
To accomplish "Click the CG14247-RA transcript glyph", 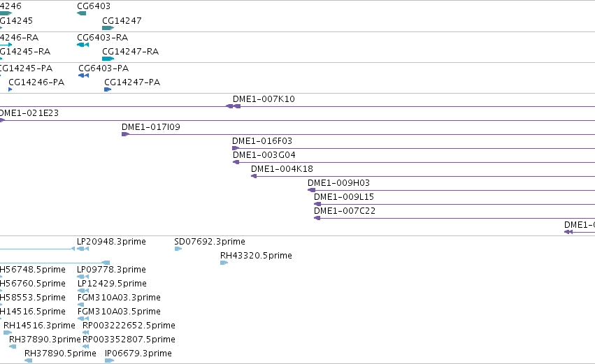I will click(x=108, y=59).
